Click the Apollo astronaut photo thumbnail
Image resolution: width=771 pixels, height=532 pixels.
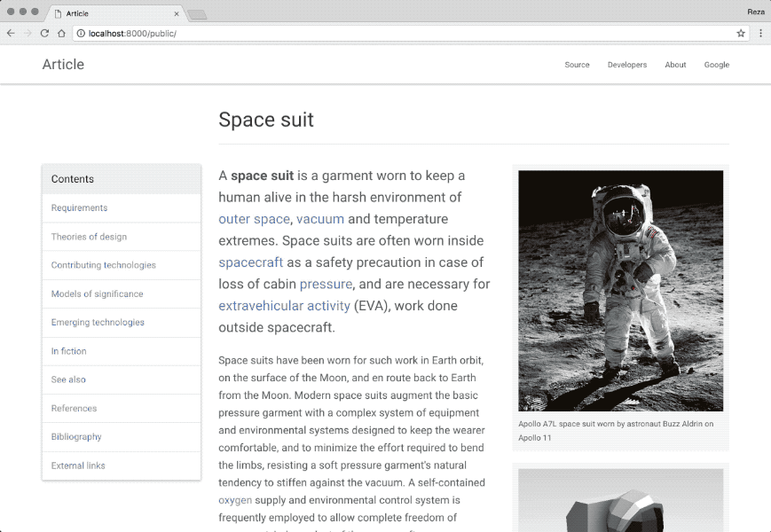tap(620, 291)
